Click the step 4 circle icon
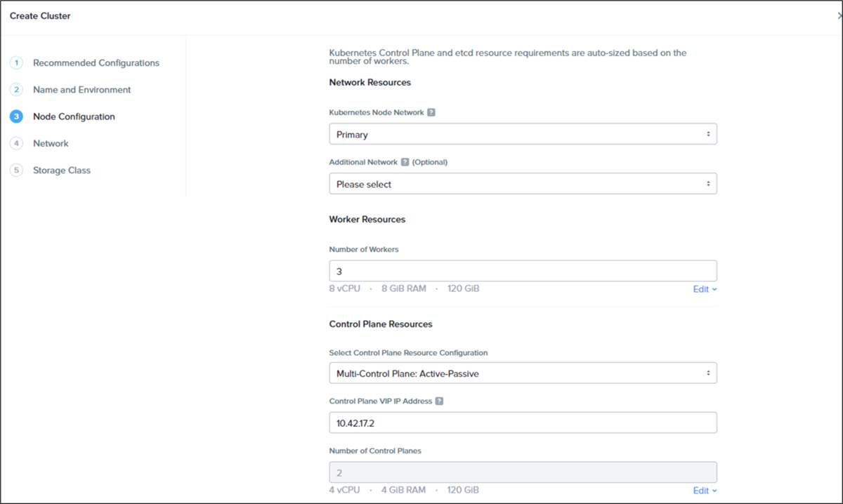Viewport: 843px width, 504px height. tap(16, 143)
